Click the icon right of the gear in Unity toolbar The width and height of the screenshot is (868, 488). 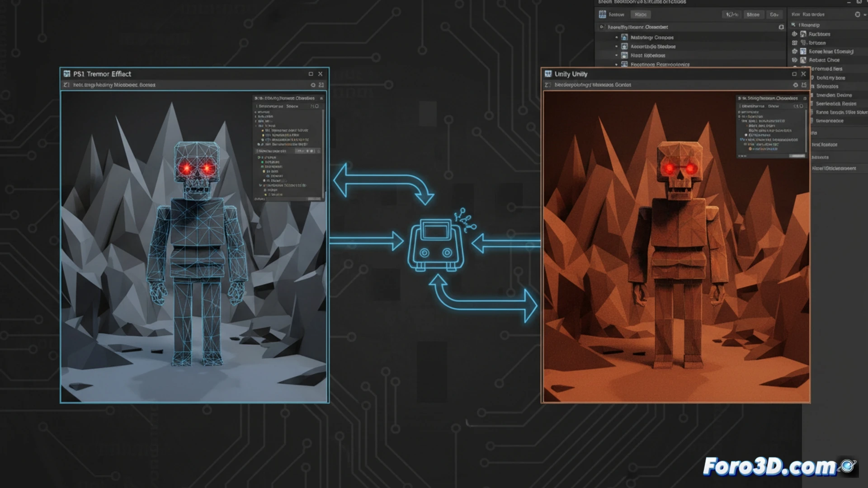click(804, 85)
